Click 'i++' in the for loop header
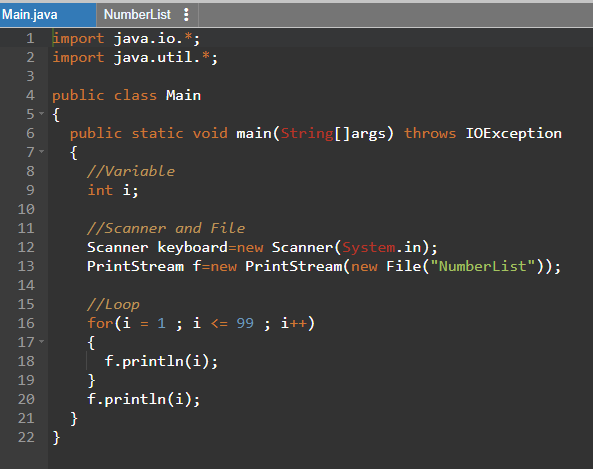This screenshot has height=469, width=593. point(293,323)
